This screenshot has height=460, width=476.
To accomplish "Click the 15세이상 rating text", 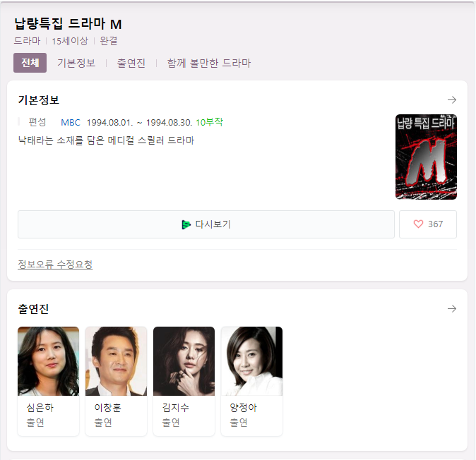I will [x=70, y=41].
